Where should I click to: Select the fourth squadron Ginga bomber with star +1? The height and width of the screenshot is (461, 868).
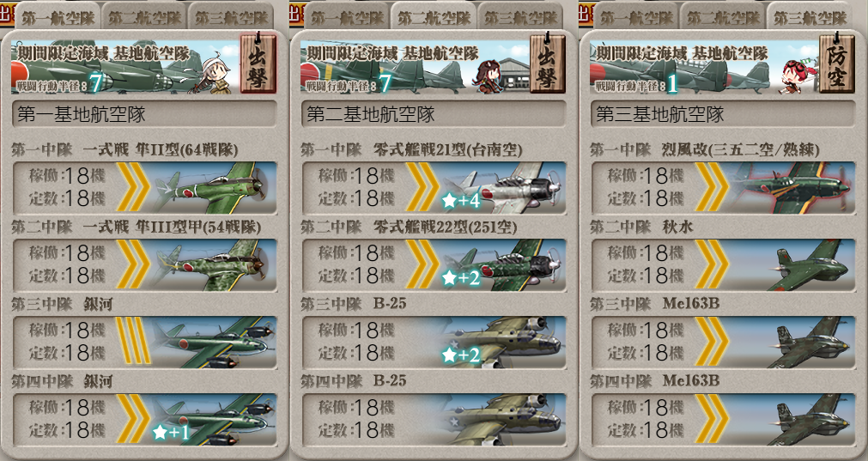[x=213, y=420]
